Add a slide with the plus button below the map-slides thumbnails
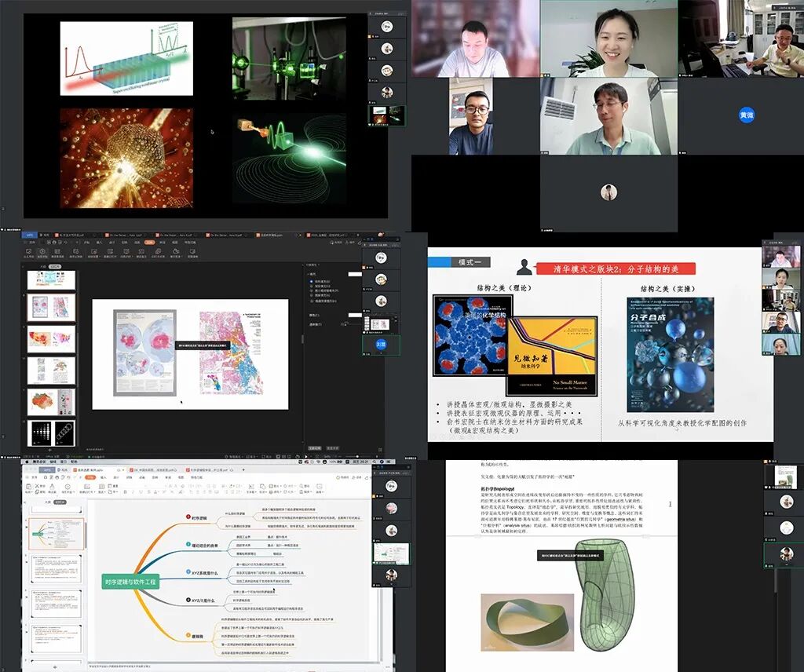Screen dimensions: 804x672 (49, 450)
